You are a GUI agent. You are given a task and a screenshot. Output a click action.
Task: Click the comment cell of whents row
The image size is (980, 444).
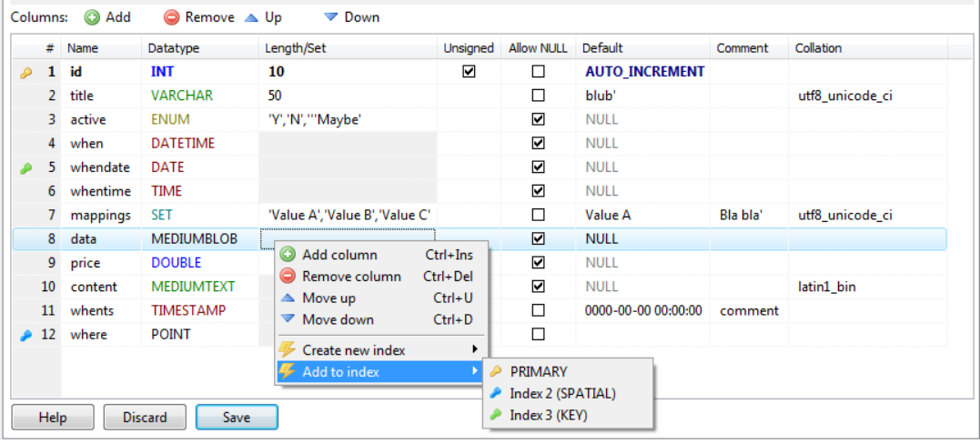(x=750, y=311)
